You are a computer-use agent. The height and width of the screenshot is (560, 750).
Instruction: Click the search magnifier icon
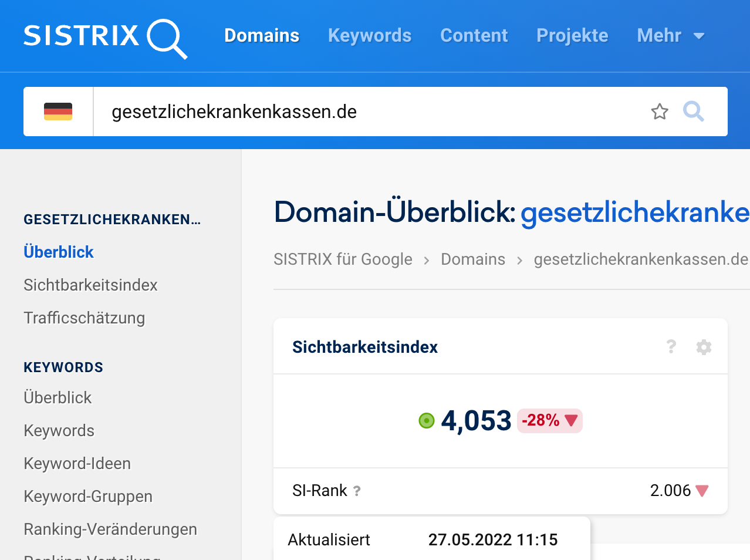click(x=693, y=112)
